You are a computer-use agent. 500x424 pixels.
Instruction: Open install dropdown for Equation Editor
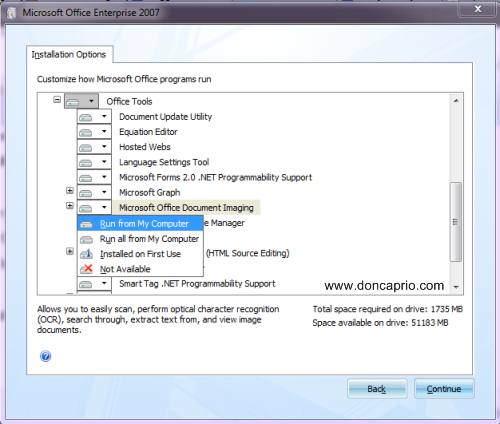(x=94, y=132)
